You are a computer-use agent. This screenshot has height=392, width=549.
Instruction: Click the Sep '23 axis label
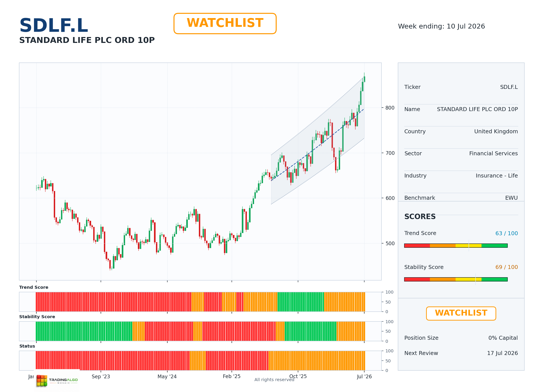[x=101, y=377]
